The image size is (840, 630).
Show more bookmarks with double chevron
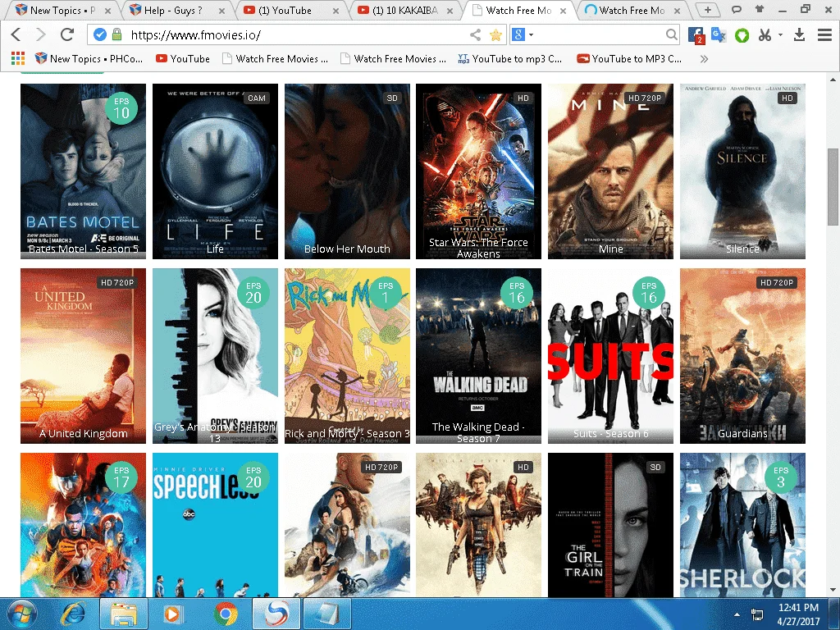(704, 59)
